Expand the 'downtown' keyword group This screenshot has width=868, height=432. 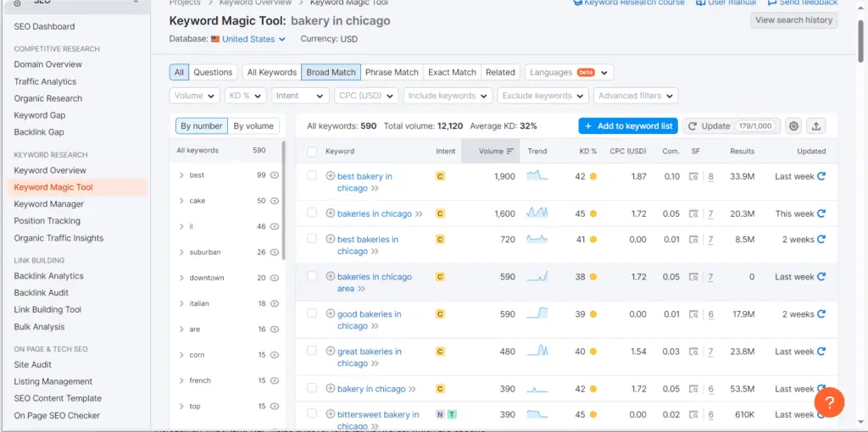(x=181, y=278)
